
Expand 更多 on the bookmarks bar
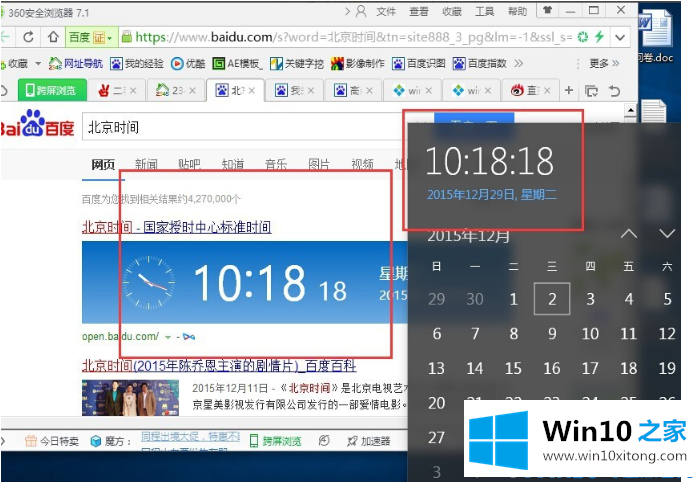(x=604, y=63)
